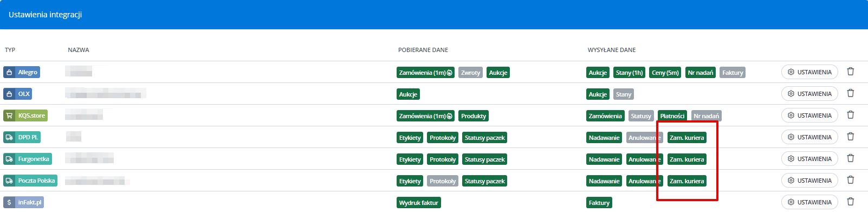This screenshot has height=212, width=868.
Task: Toggle Aukcje under Wysyłane dane for OLX
Action: (x=598, y=94)
